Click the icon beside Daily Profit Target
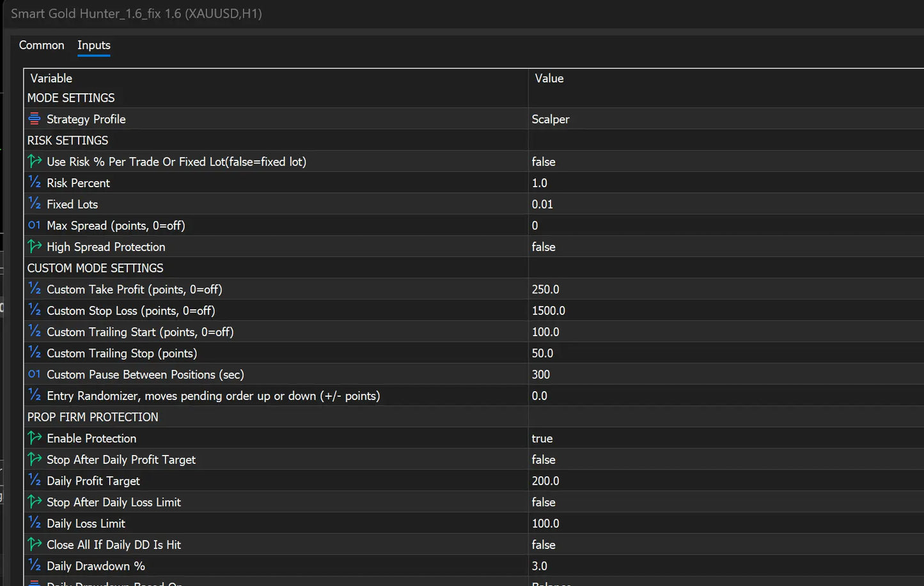Viewport: 924px width, 586px height. point(35,481)
